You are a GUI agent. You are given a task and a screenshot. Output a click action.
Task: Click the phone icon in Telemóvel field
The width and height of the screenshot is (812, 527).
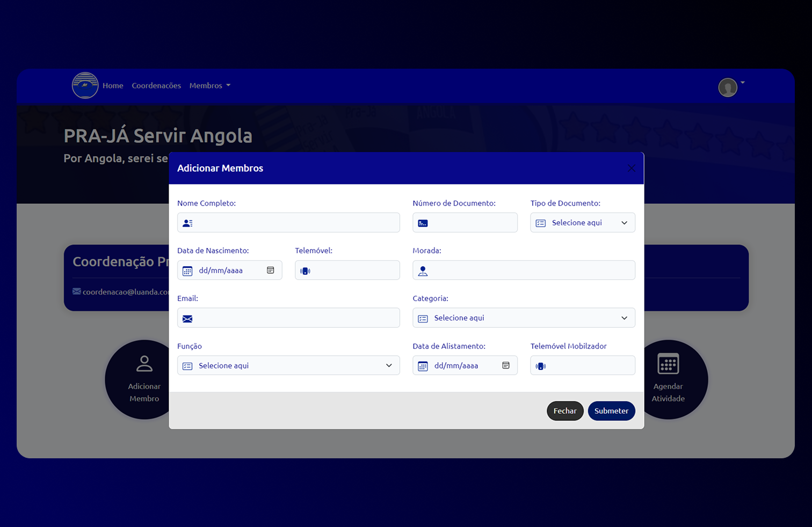point(305,271)
